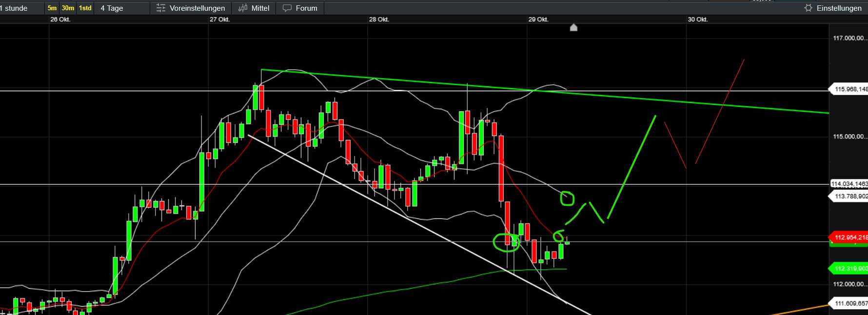Click the Forum speech bubble icon
The image size is (868, 315).
point(287,8)
